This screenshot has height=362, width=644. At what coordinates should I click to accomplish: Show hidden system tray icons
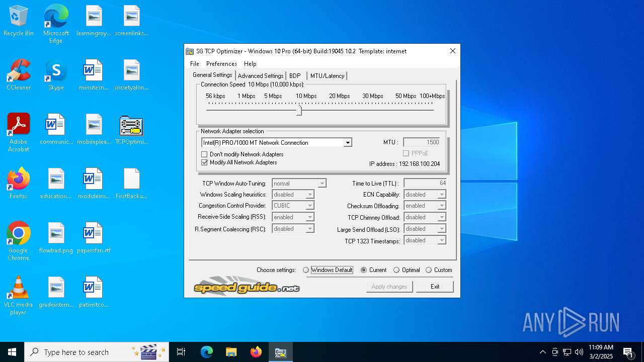point(542,352)
